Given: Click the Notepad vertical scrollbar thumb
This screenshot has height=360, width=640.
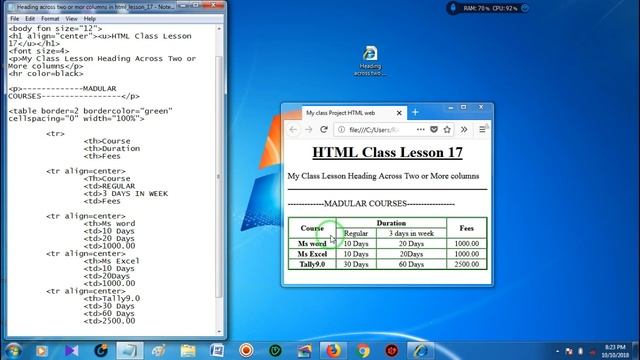Looking at the screenshot, I should pyautogui.click(x=219, y=176).
